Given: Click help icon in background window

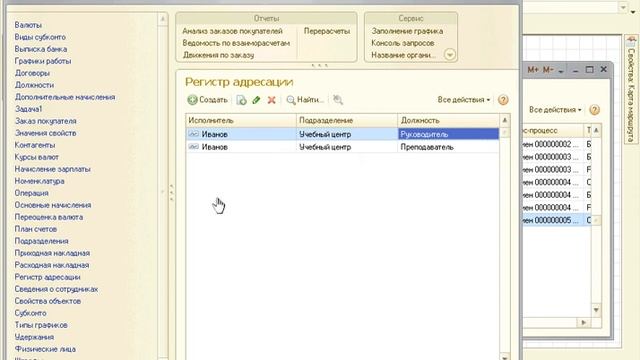Looking at the screenshot, I should point(595,110).
